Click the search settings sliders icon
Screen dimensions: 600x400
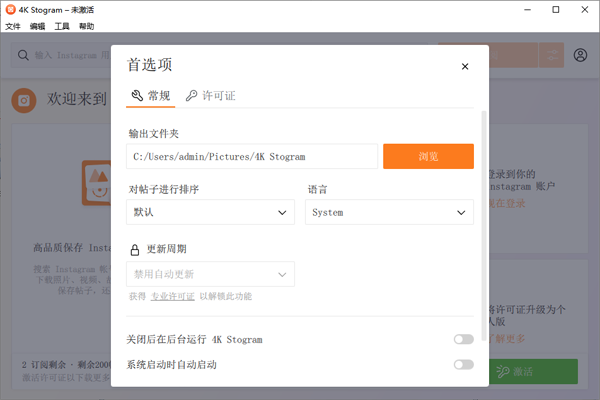(552, 55)
